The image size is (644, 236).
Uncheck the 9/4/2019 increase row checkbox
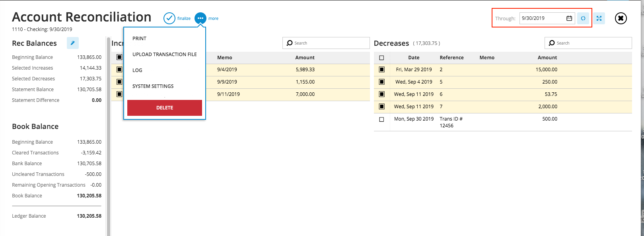coord(119,70)
